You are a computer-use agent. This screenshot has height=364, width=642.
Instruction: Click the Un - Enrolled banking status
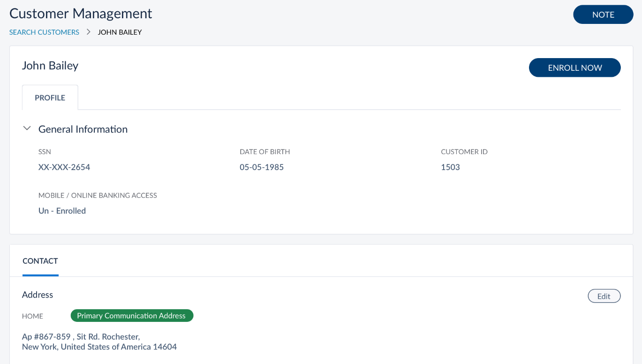[x=62, y=211]
